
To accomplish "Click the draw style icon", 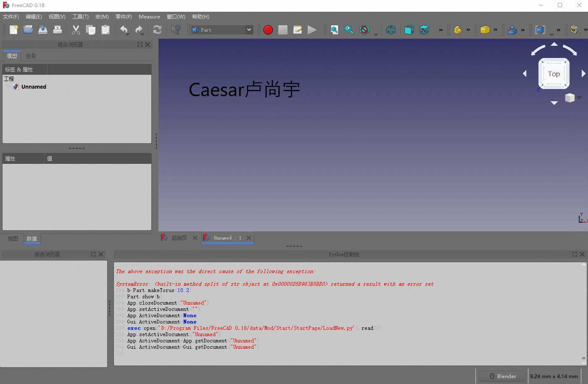I will click(364, 30).
